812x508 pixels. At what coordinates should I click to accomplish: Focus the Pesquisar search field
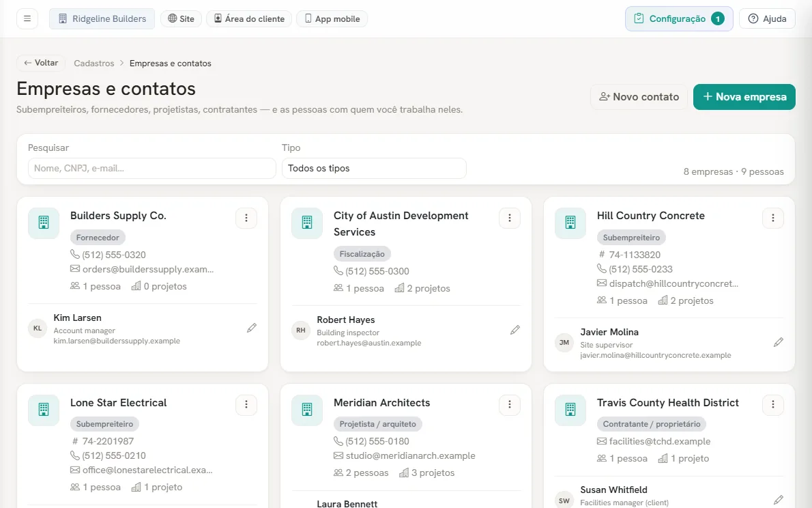pos(151,169)
